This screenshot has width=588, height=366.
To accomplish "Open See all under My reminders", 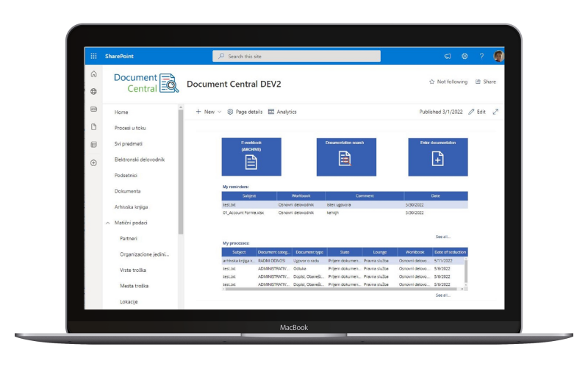I will 442,237.
